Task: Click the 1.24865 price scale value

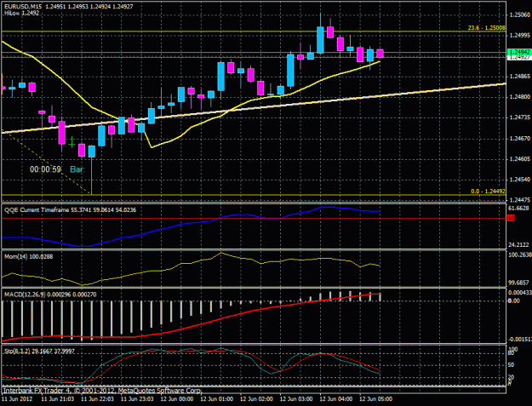Action: [520, 77]
